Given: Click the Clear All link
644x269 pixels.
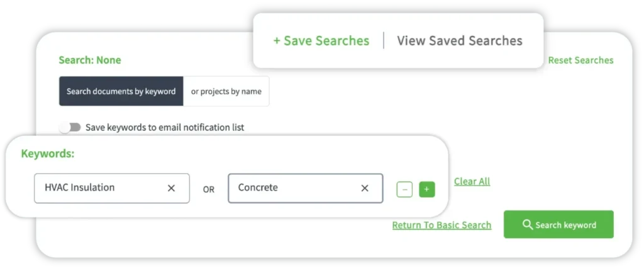Looking at the screenshot, I should pos(472,181).
